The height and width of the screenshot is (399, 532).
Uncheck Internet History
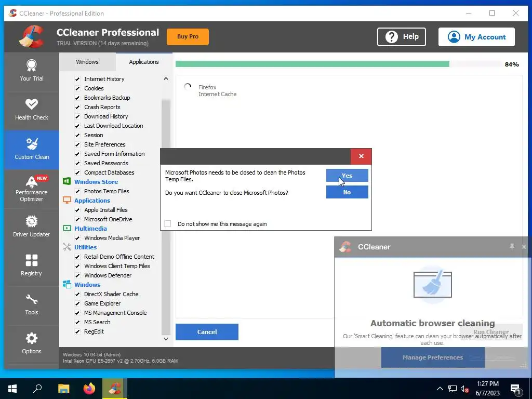pyautogui.click(x=77, y=79)
